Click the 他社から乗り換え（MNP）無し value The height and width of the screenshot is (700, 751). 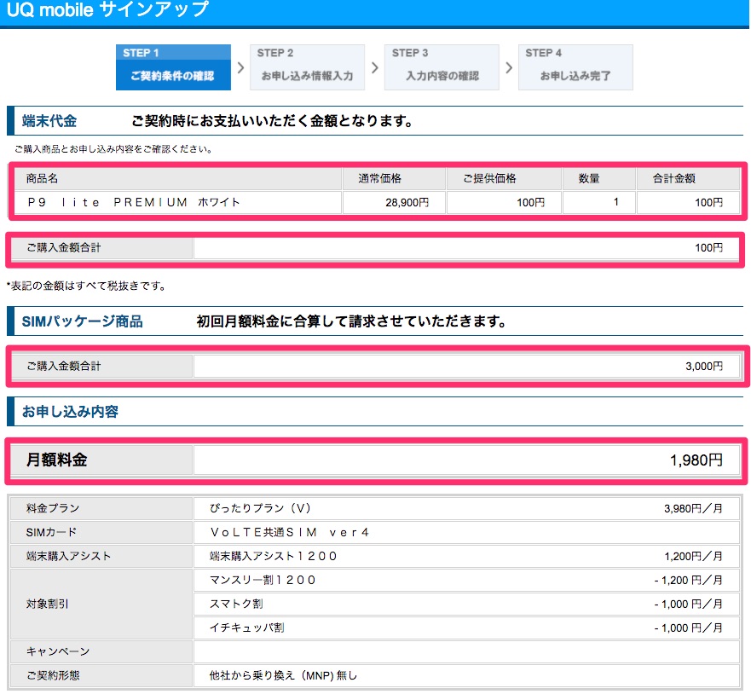[283, 675]
